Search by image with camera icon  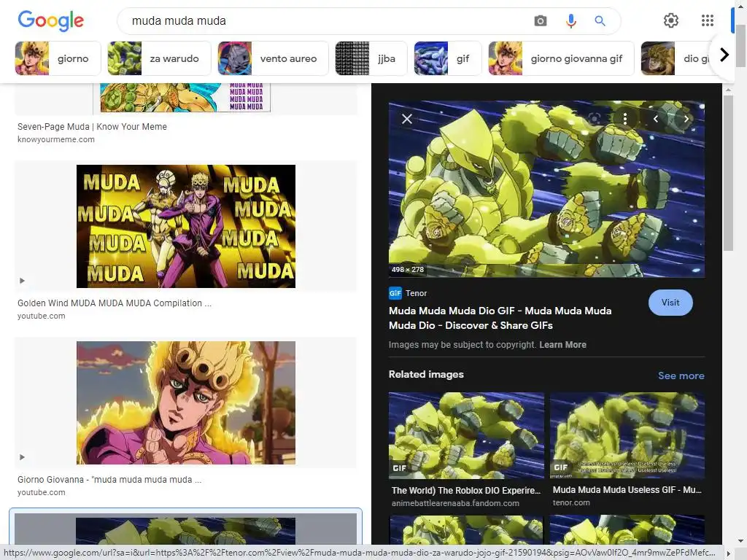point(541,21)
